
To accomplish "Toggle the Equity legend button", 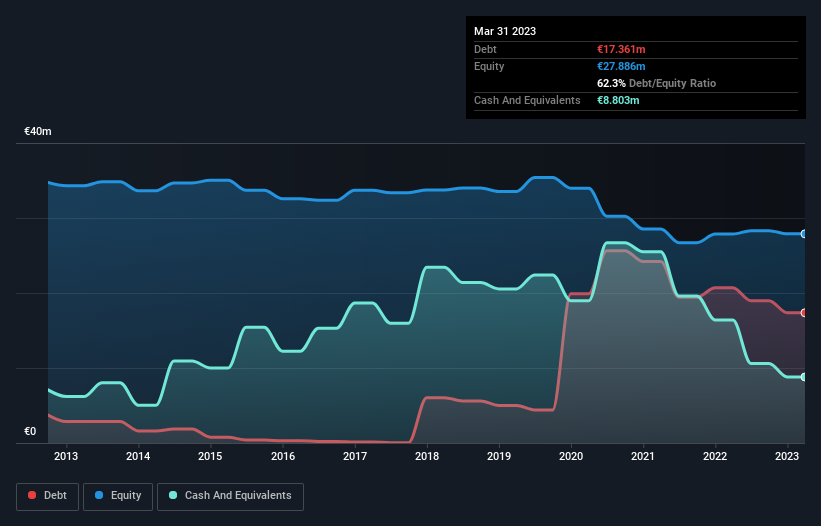I will click(118, 496).
